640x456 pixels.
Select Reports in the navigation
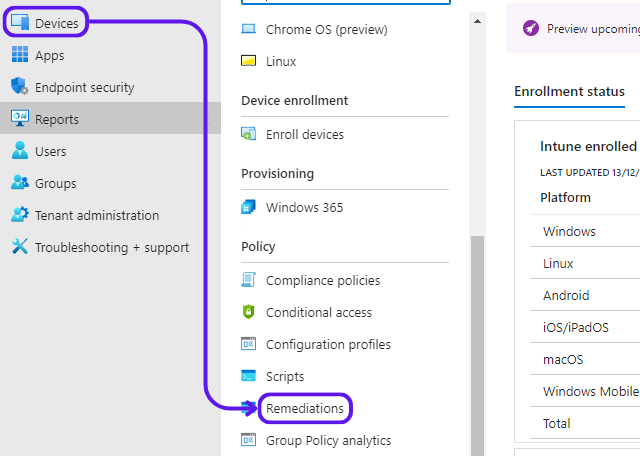(57, 119)
